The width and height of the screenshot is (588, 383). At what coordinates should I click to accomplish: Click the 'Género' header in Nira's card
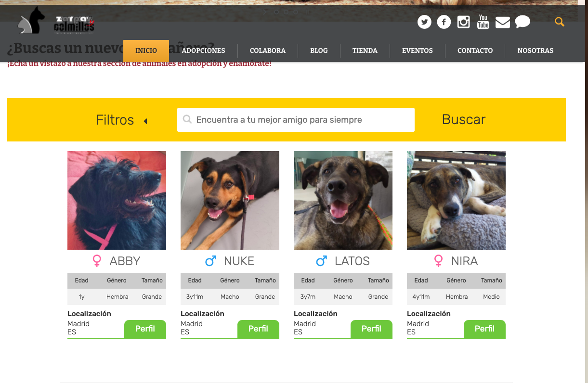[x=456, y=281]
